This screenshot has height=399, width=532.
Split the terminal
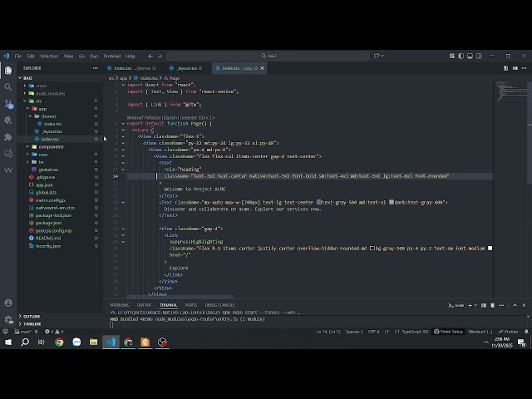coord(484,305)
